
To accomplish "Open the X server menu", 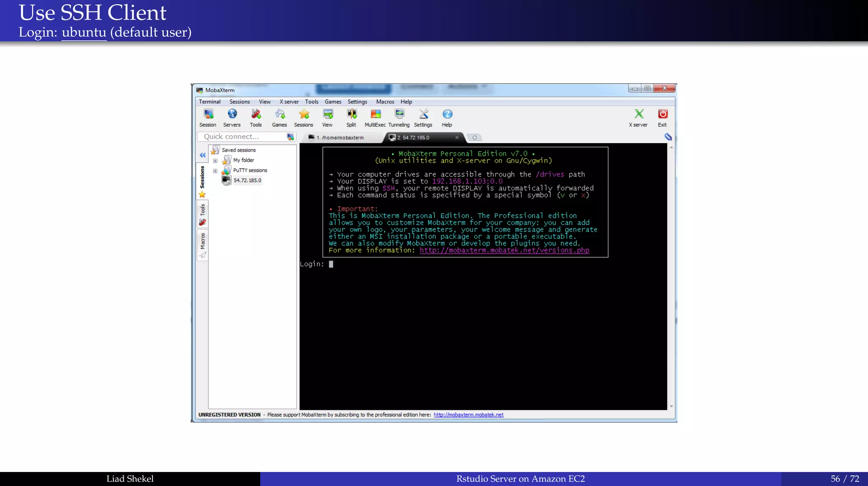I will (x=289, y=102).
